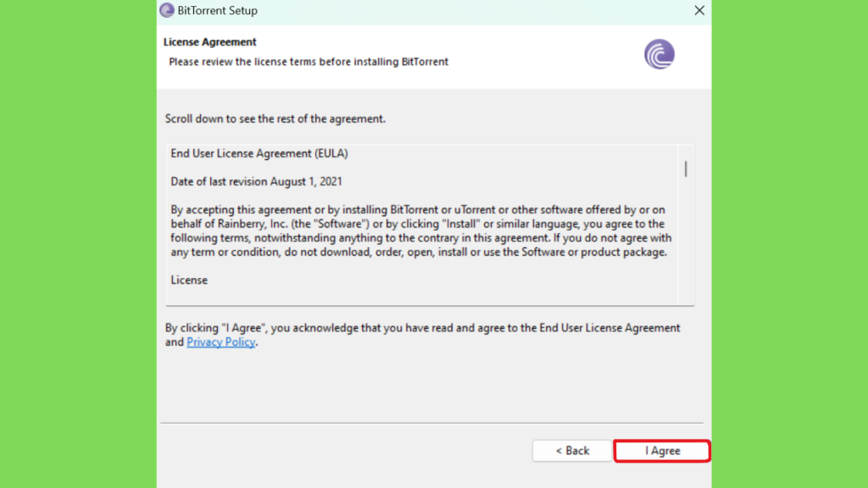The height and width of the screenshot is (488, 868).
Task: Click "Scroll down to see the rest" text
Action: click(x=275, y=119)
